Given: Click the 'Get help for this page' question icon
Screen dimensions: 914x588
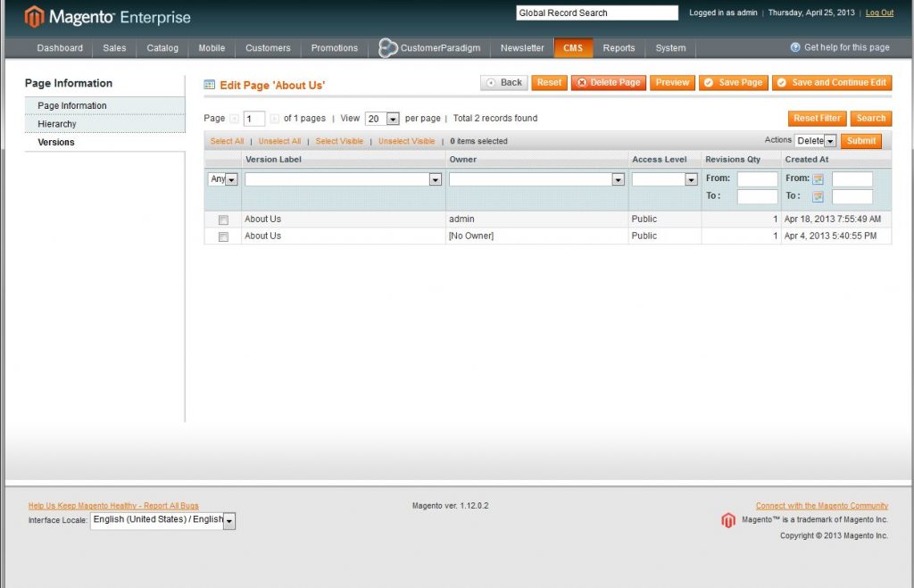Looking at the screenshot, I should click(794, 47).
